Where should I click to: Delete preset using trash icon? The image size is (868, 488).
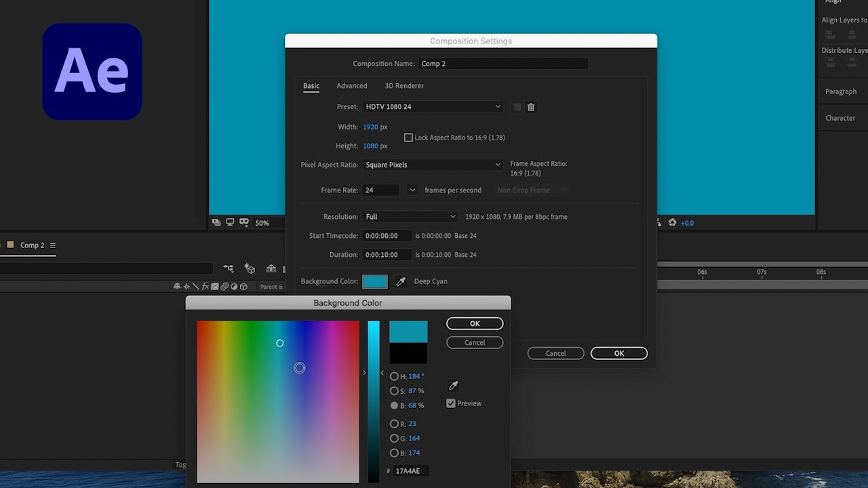point(531,107)
